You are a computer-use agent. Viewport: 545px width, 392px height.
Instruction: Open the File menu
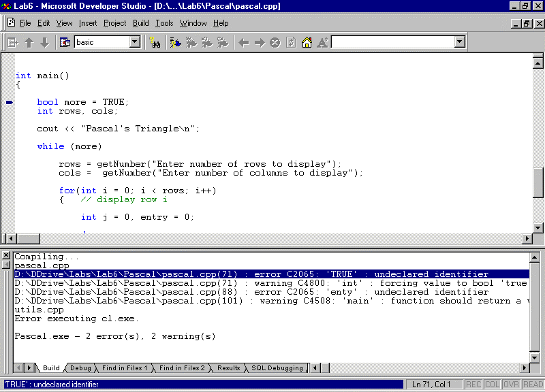click(25, 23)
